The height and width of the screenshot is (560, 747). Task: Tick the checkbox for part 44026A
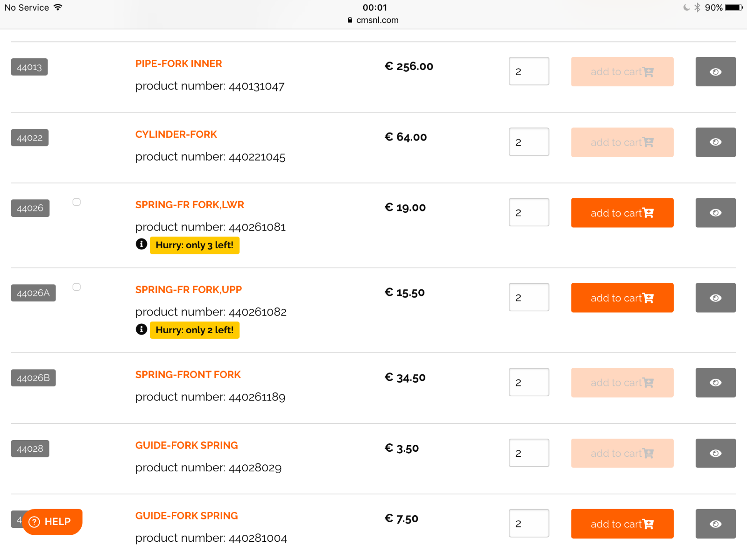tap(77, 287)
